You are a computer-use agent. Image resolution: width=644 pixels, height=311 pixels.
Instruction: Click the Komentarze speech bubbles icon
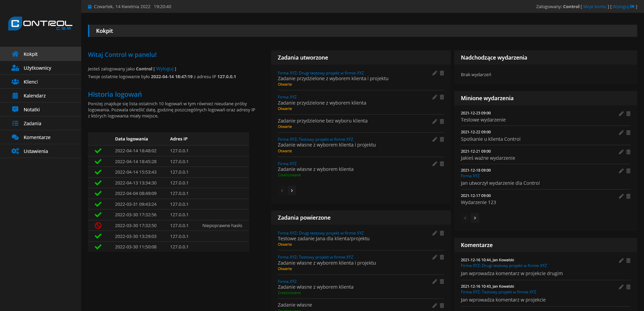coord(15,137)
